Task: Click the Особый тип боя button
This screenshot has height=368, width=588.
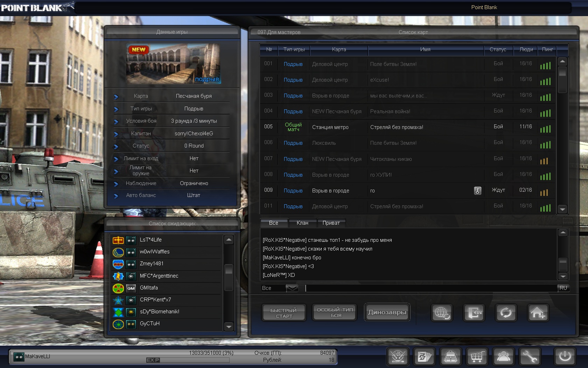Action: pyautogui.click(x=335, y=312)
